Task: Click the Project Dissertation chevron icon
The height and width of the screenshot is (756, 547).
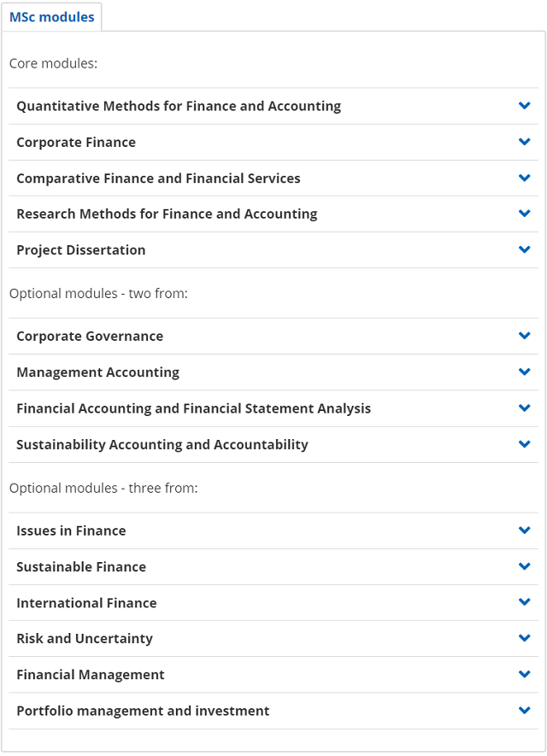Action: (524, 249)
